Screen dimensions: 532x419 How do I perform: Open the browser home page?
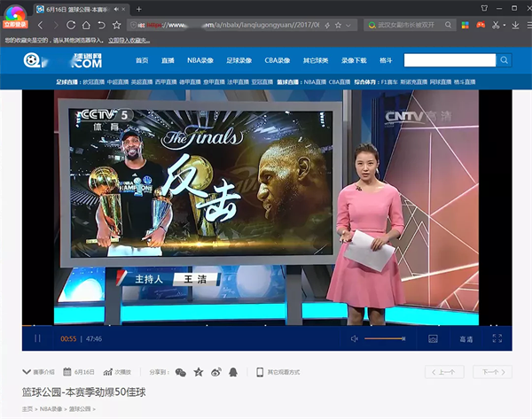point(86,25)
